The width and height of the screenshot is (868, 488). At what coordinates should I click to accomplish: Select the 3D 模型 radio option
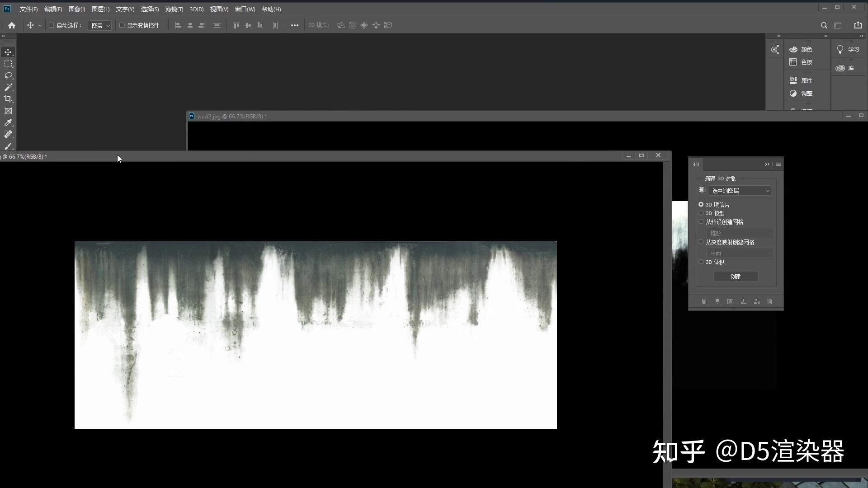click(701, 213)
